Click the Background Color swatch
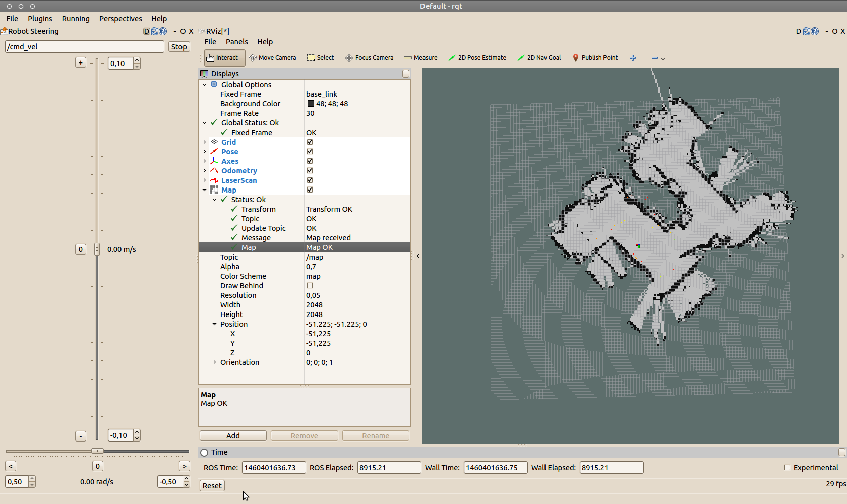This screenshot has height=504, width=847. click(311, 104)
